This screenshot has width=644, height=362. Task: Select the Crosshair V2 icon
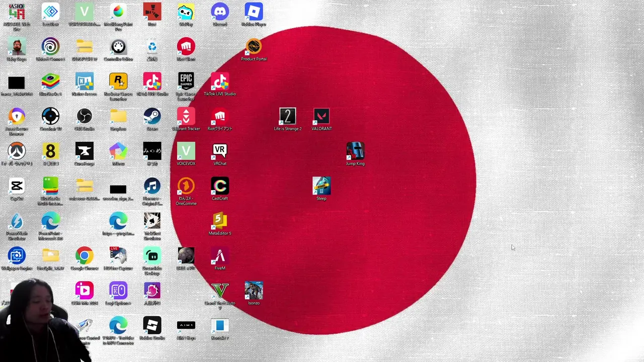(x=50, y=117)
